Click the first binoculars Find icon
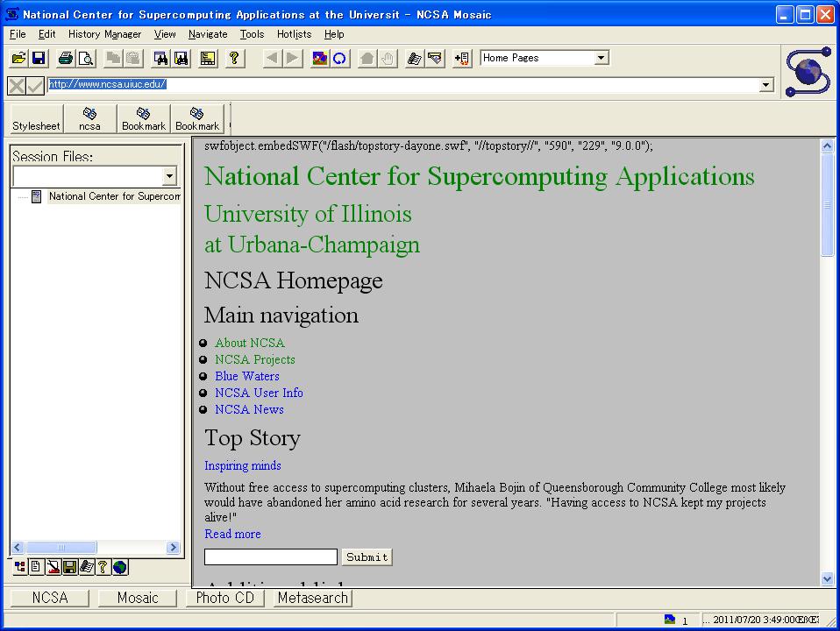The height and width of the screenshot is (631, 840). [x=160, y=58]
